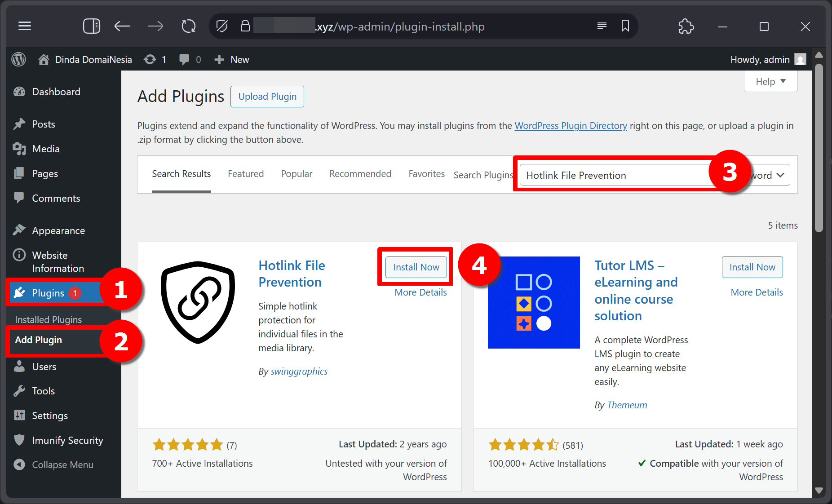Open the updates icon showing 1
832x504 pixels.
(x=155, y=59)
